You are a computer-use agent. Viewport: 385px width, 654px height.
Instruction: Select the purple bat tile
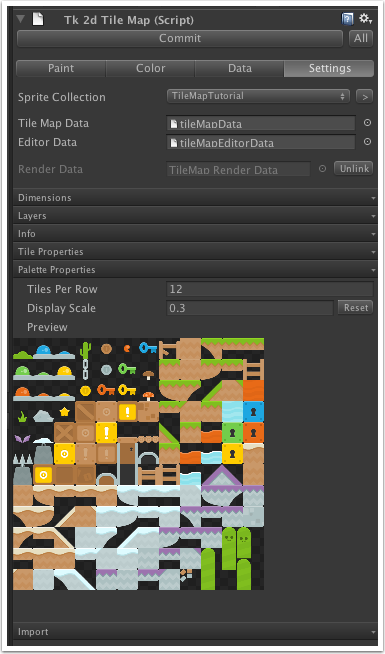click(23, 438)
